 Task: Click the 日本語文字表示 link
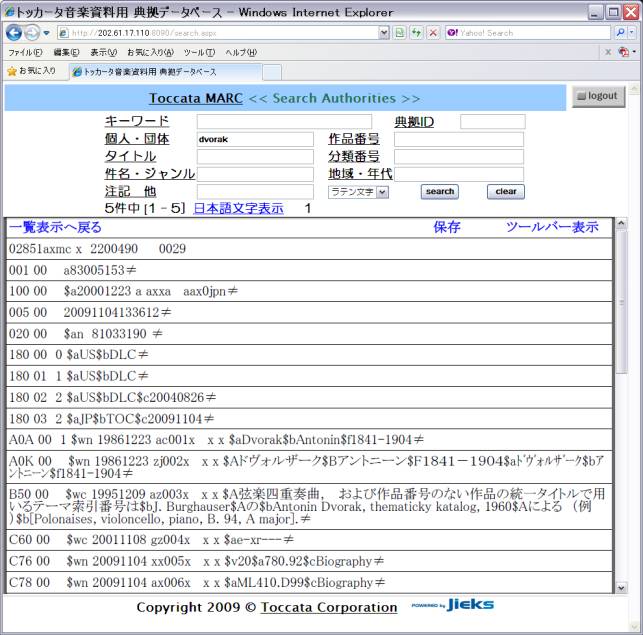pyautogui.click(x=238, y=208)
